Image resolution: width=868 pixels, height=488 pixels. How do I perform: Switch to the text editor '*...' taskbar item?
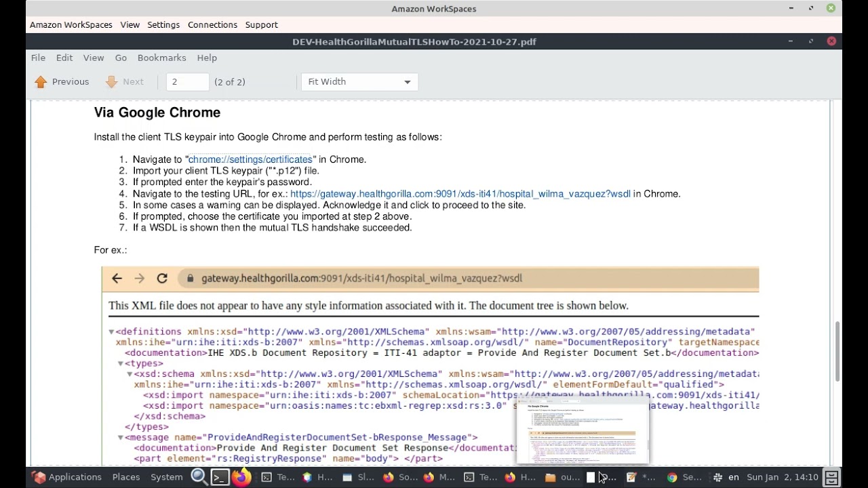coord(642,477)
